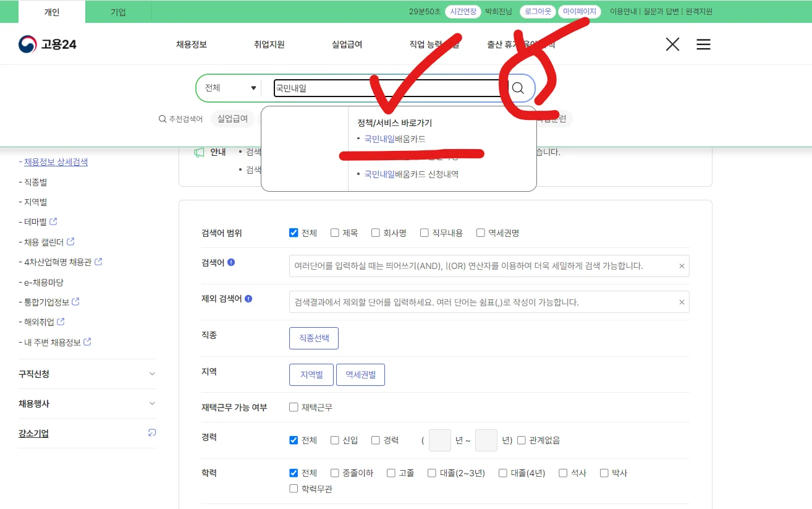Click 원격지원 in the top bar
Viewport: 812px width, 509px height.
698,11
